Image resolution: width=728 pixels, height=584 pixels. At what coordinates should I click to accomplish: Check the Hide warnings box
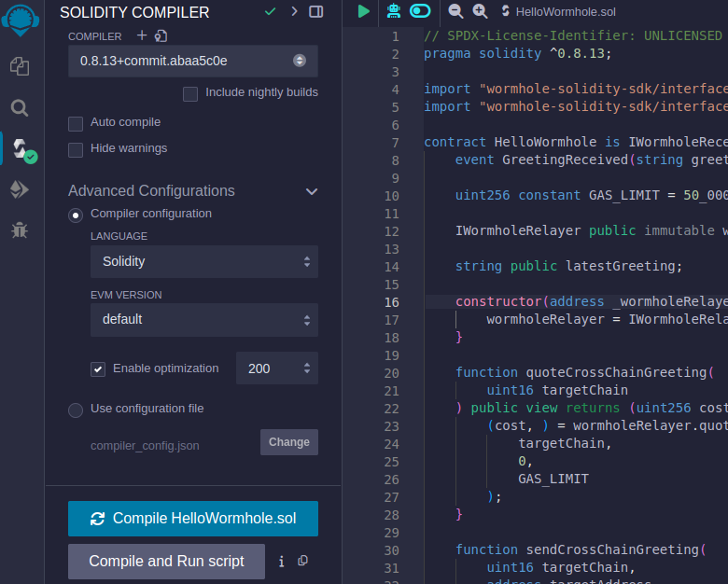click(x=76, y=150)
